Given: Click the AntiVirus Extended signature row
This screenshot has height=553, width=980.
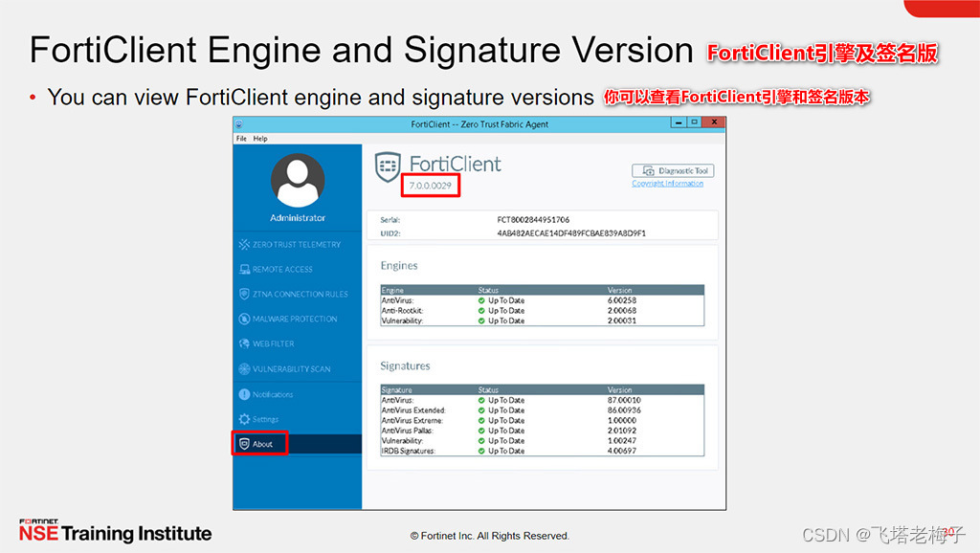Looking at the screenshot, I should click(542, 410).
